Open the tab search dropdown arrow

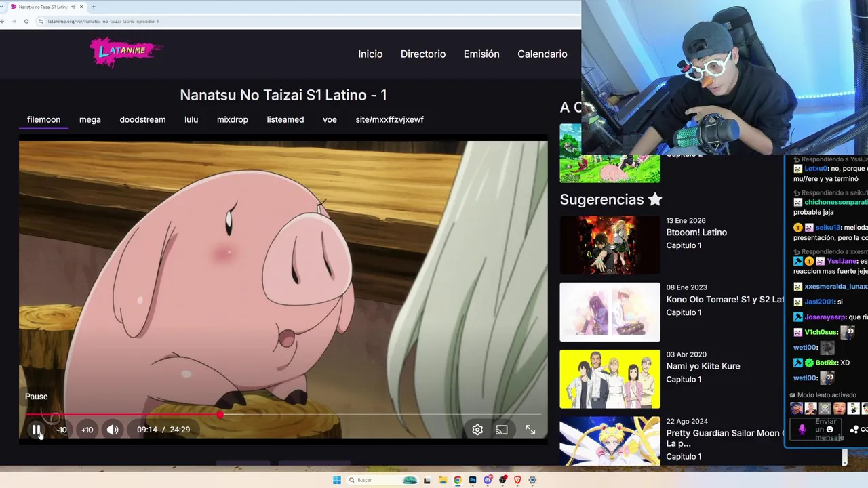coord(1,7)
